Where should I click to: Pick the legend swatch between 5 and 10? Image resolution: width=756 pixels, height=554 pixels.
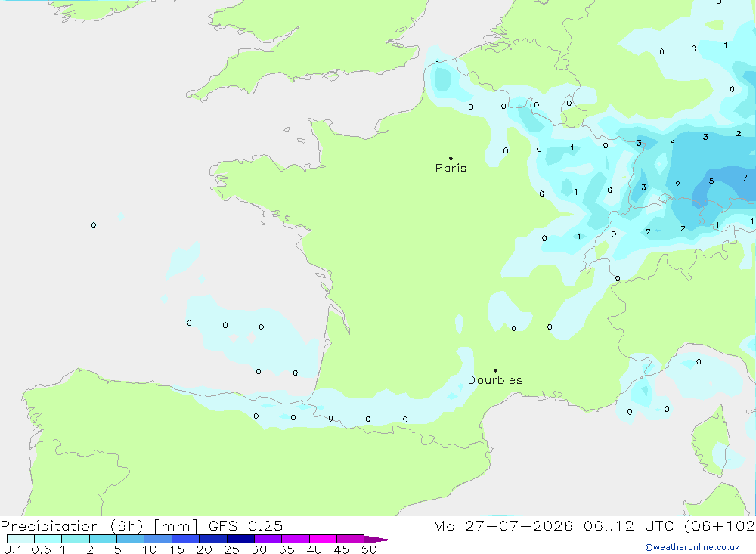[x=131, y=539]
